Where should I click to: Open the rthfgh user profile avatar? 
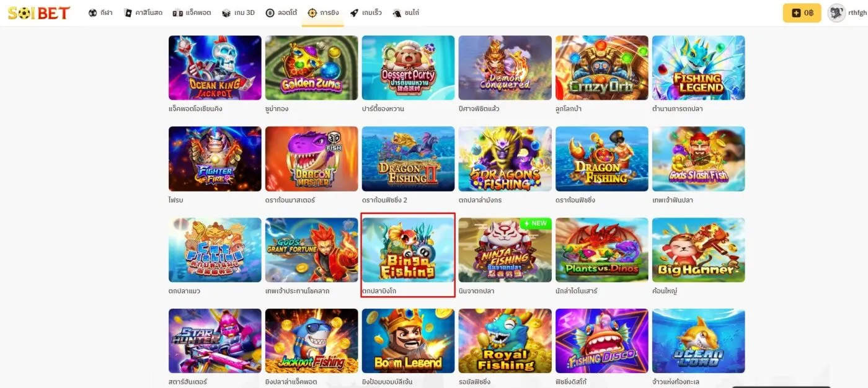[x=836, y=12]
